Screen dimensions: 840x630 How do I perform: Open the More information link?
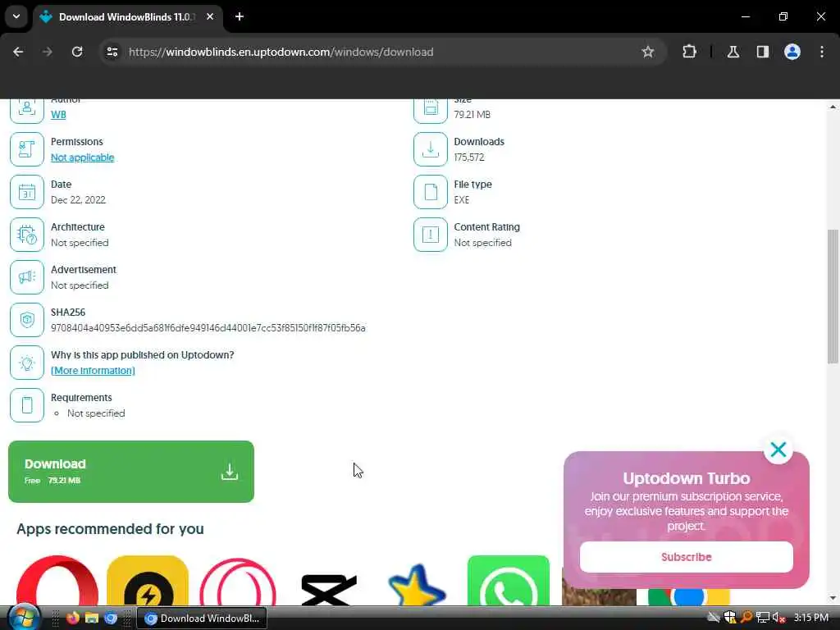pyautogui.click(x=93, y=371)
